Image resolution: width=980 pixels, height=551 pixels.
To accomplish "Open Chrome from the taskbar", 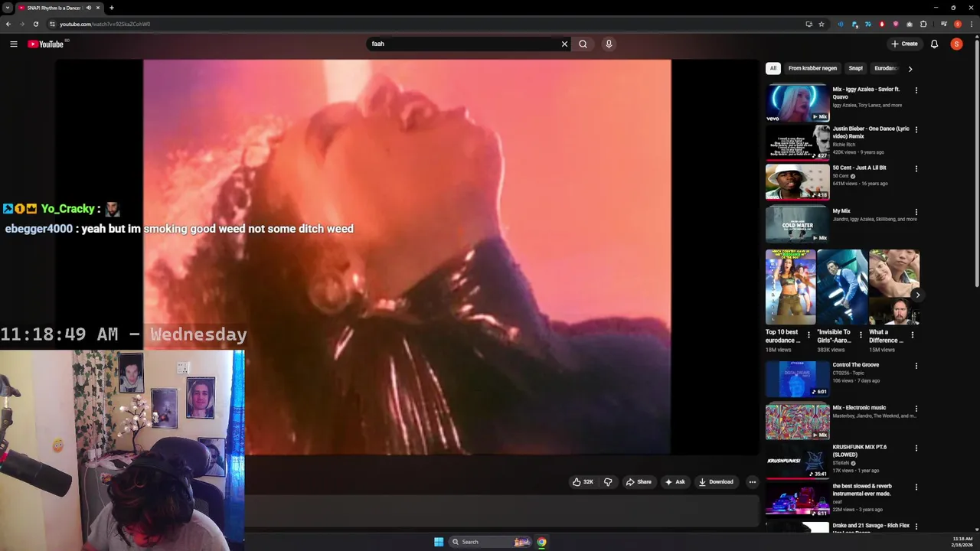I will click(541, 542).
